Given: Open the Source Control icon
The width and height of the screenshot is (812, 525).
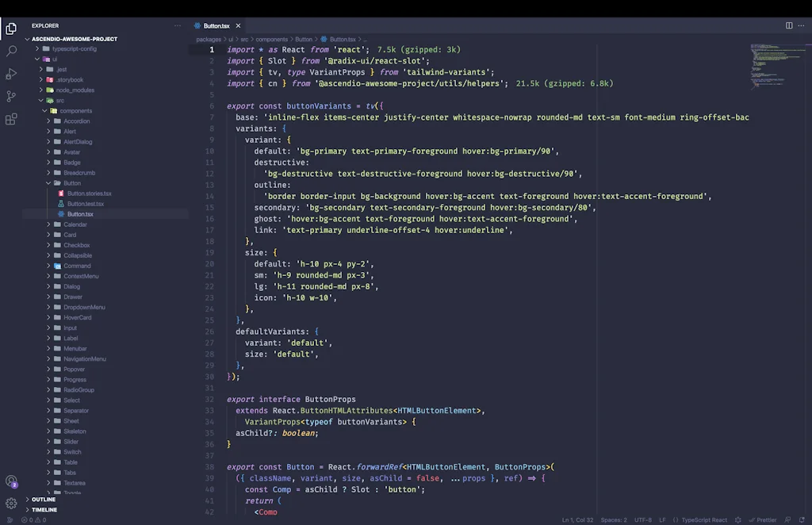Looking at the screenshot, I should pos(10,97).
